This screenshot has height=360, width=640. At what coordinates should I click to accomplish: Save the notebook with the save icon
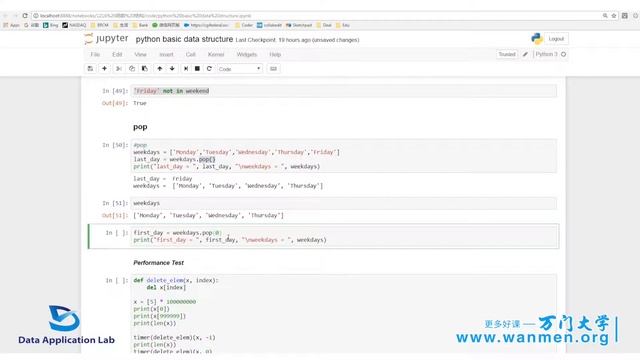[90, 69]
